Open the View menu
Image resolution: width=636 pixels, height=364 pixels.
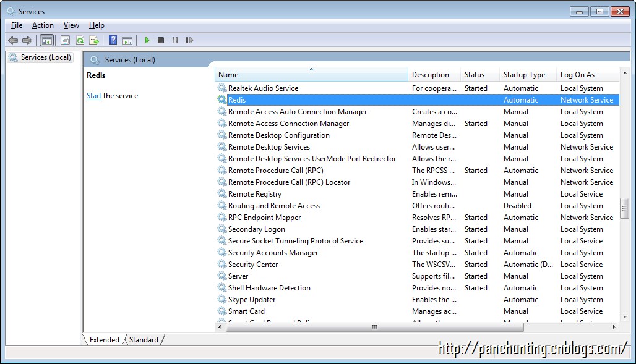pos(71,25)
